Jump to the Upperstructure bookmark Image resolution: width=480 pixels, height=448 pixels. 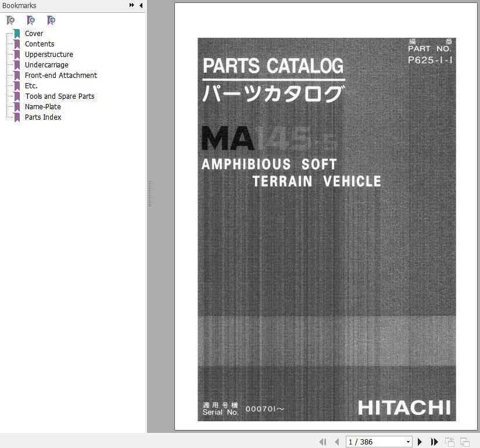[49, 54]
